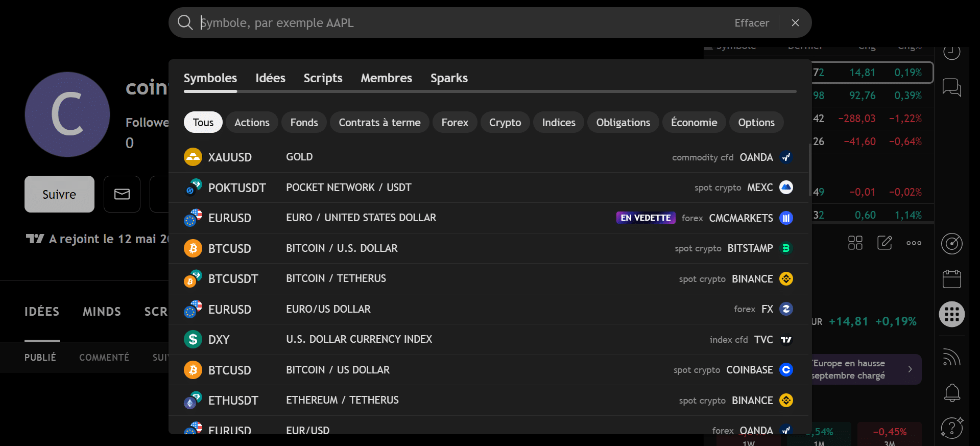The width and height of the screenshot is (980, 446).
Task: Switch to the Scripts tab
Action: tap(323, 78)
